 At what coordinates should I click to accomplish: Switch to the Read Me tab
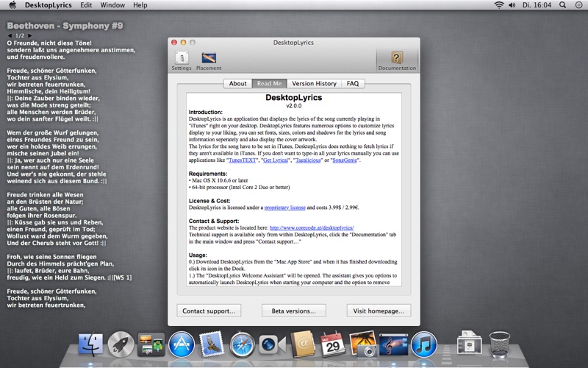[269, 83]
